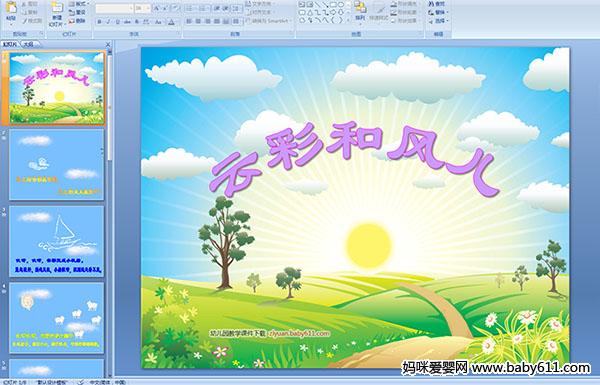This screenshot has height=385, width=600.
Task: Click the Paste clipboard icon
Action: 11,8
